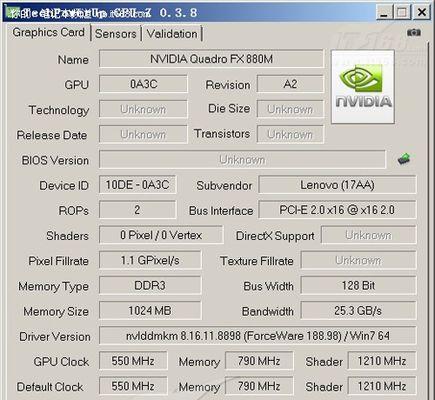Click the Driver Version label
Viewport: 435px width, 400px height.
55,337
